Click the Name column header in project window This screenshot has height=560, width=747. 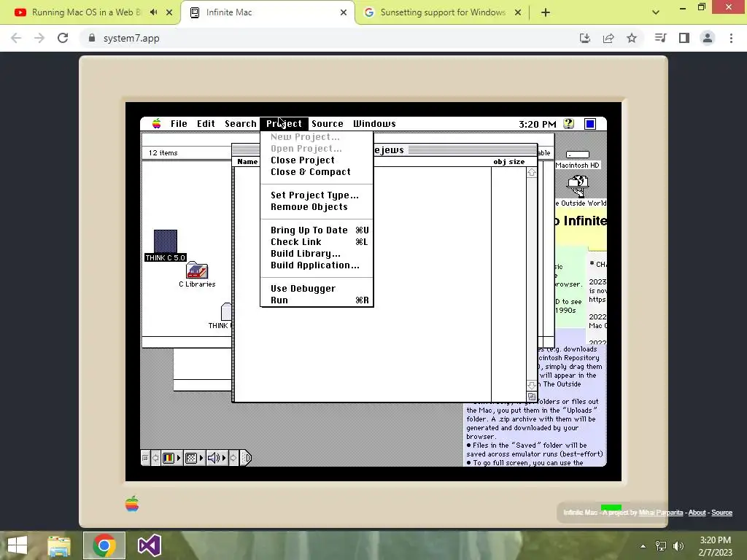click(x=247, y=162)
